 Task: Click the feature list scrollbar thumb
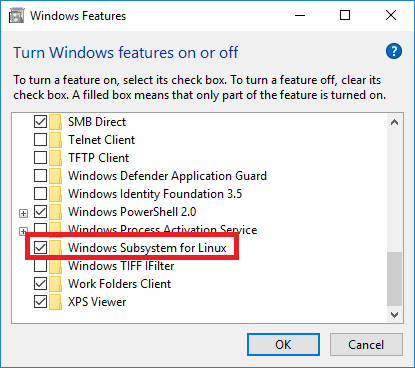click(x=395, y=279)
